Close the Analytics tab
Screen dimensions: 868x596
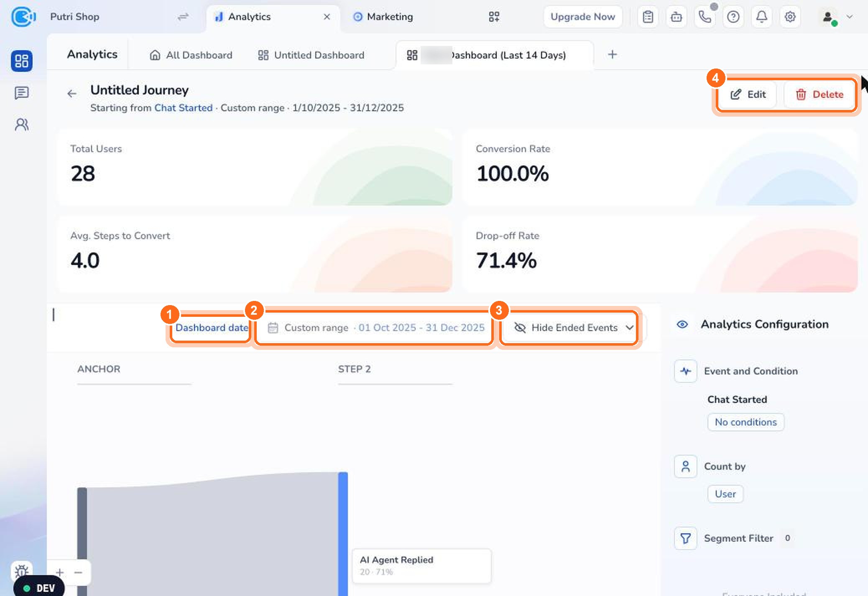coord(327,17)
